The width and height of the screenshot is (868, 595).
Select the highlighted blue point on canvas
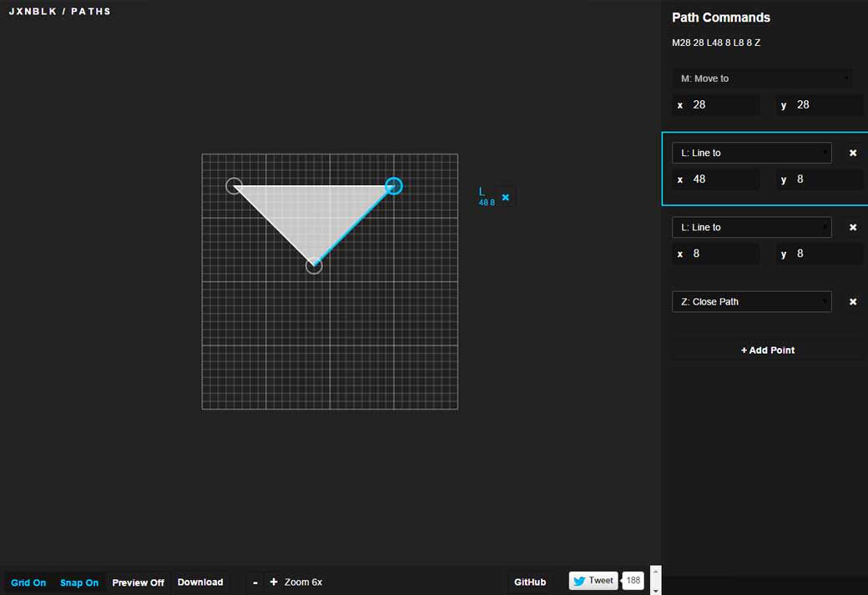point(394,186)
